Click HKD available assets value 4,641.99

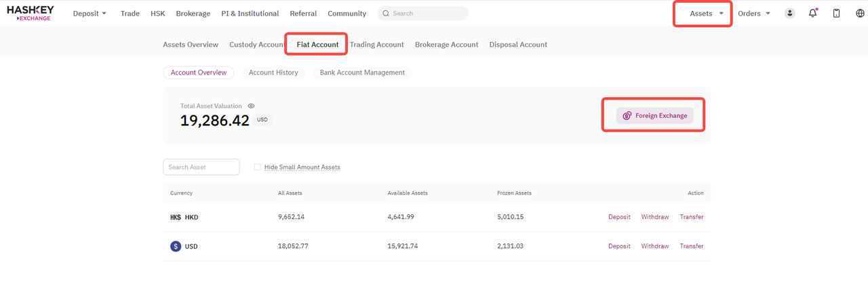[x=401, y=217]
